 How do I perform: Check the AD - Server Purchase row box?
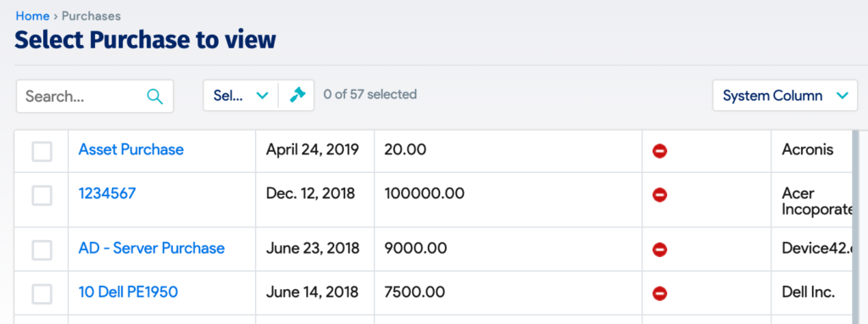click(x=42, y=249)
